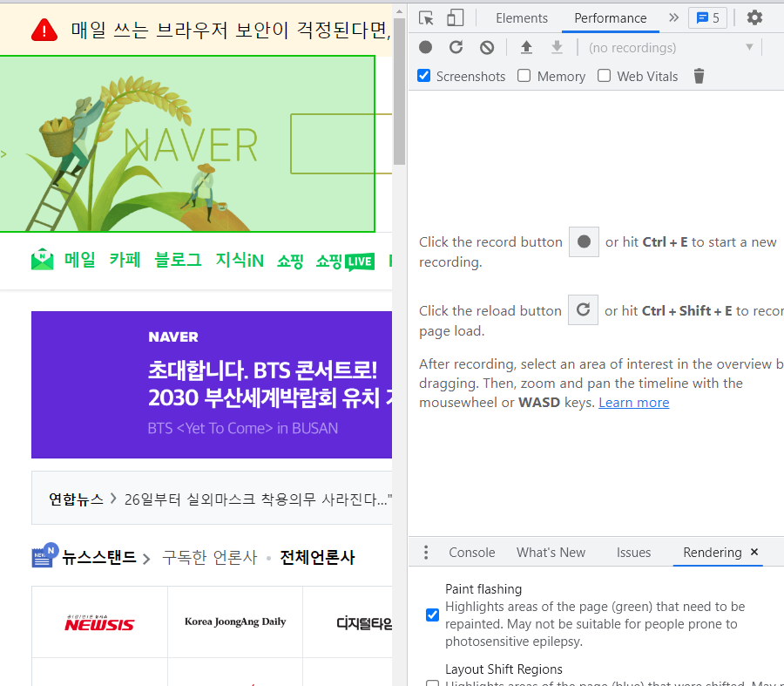784x686 pixels.
Task: Click the purple BTS concert banner
Action: (x=212, y=384)
